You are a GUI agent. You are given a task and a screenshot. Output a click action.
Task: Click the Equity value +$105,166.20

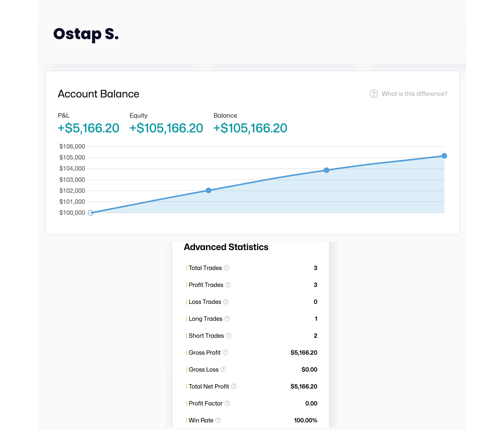[166, 128]
